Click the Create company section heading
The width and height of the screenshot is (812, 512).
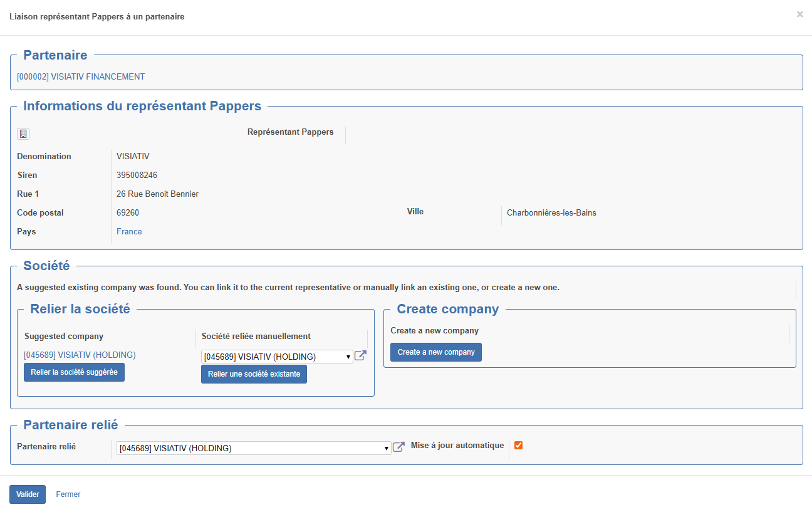pyautogui.click(x=448, y=309)
